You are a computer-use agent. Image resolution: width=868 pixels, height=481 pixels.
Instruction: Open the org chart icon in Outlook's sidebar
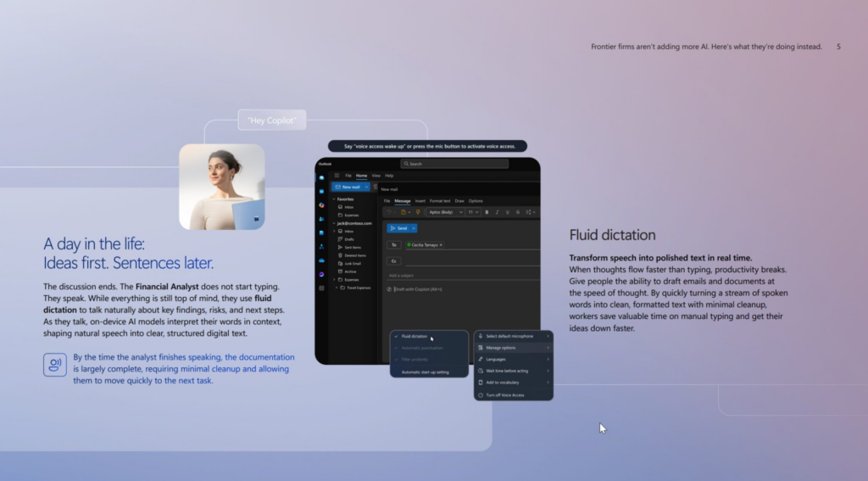[321, 247]
